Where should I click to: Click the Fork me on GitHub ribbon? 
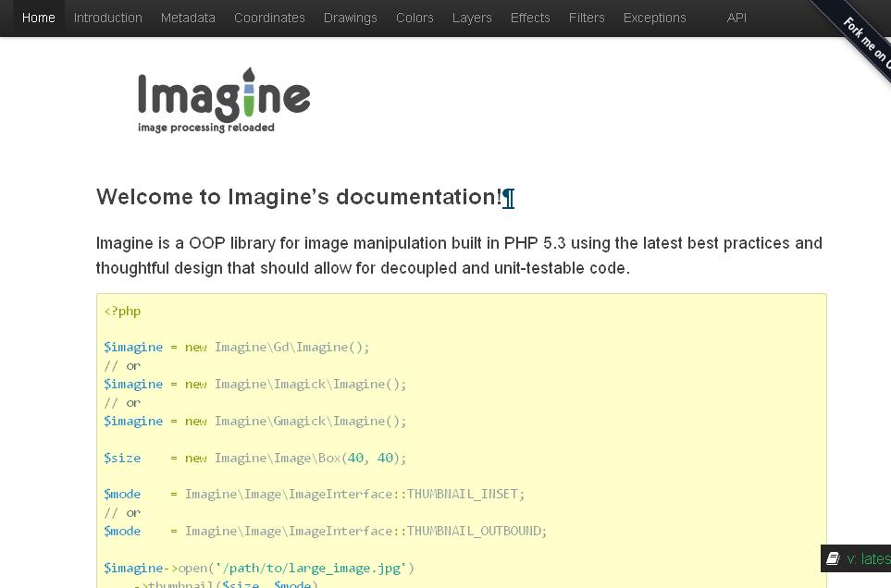coord(864,39)
